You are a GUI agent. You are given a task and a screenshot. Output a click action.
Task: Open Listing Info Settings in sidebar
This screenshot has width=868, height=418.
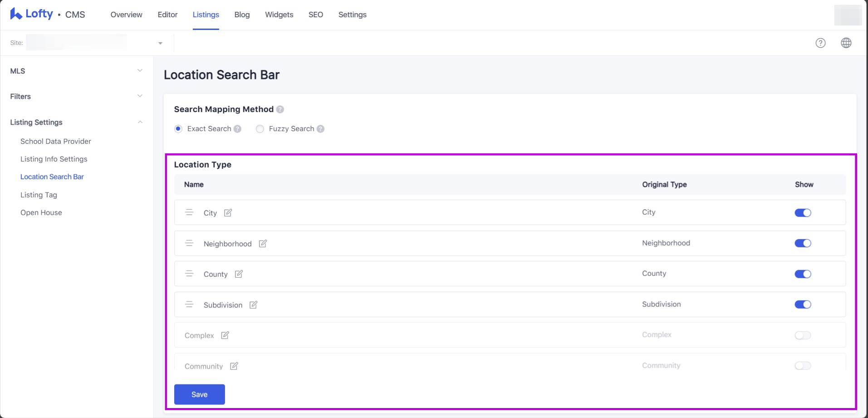point(54,159)
